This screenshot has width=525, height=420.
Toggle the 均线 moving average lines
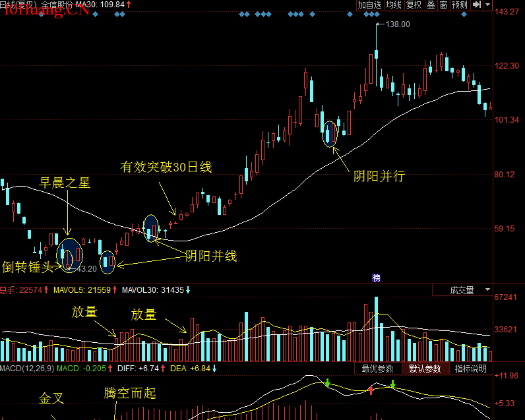coord(393,5)
